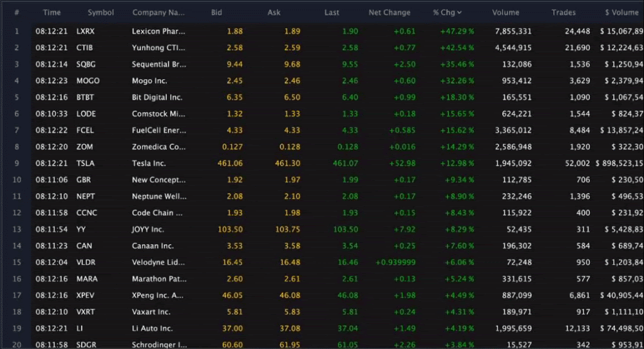Viewport: 644px width, 349px height.
Task: Click company name Comstock Mi...
Action: 158,114
